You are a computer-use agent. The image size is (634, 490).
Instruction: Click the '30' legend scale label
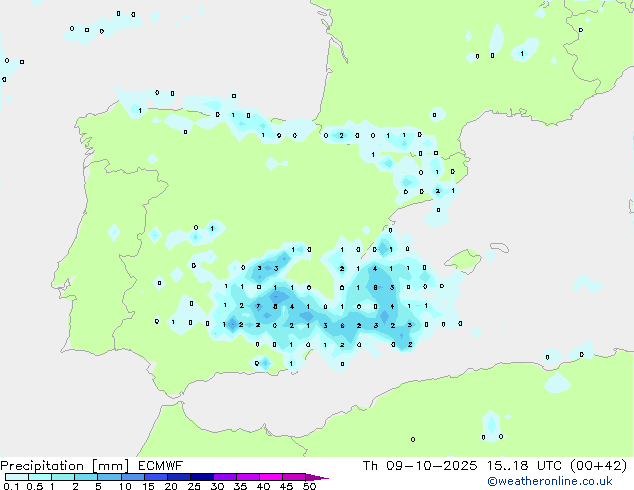(217, 486)
